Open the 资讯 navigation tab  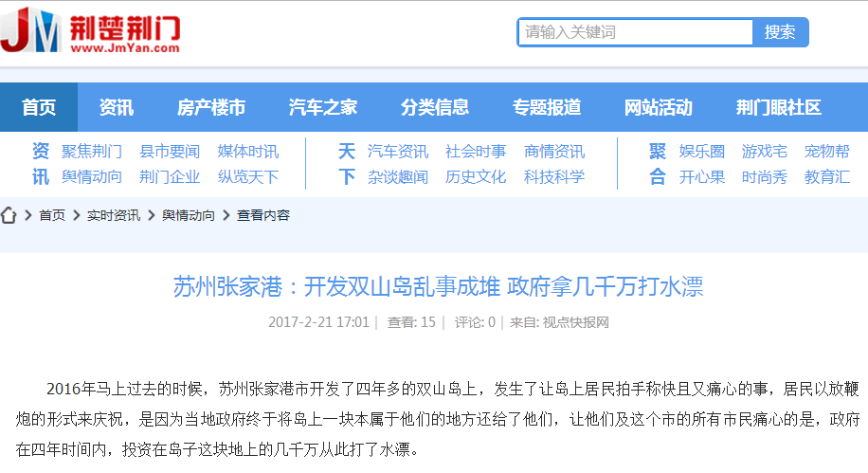pos(116,107)
